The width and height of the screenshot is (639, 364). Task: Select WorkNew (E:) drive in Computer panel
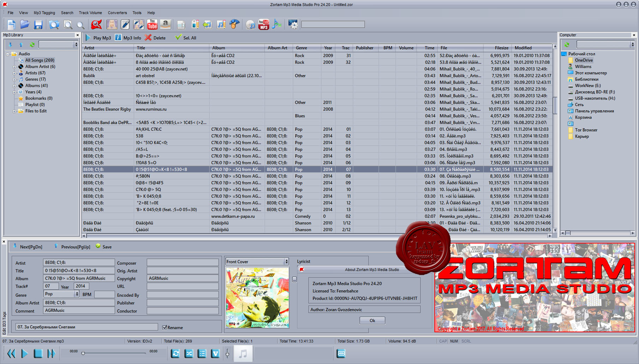588,86
